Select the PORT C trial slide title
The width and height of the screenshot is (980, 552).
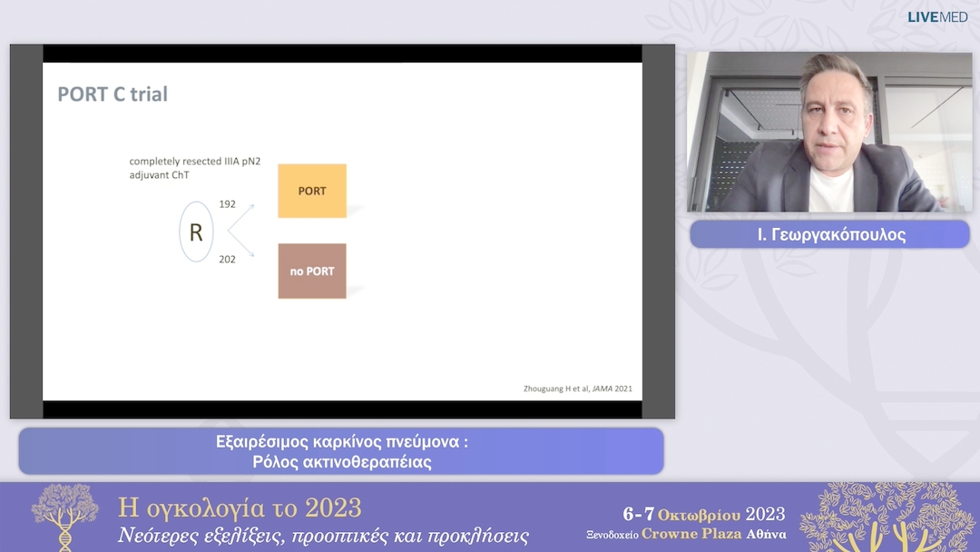click(x=113, y=94)
